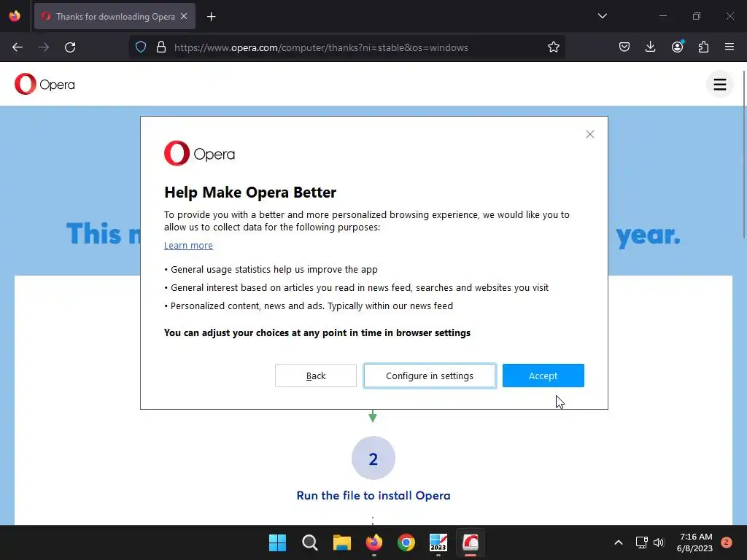Click the Opera logo in dialog
The height and width of the screenshot is (560, 747).
pyautogui.click(x=199, y=153)
